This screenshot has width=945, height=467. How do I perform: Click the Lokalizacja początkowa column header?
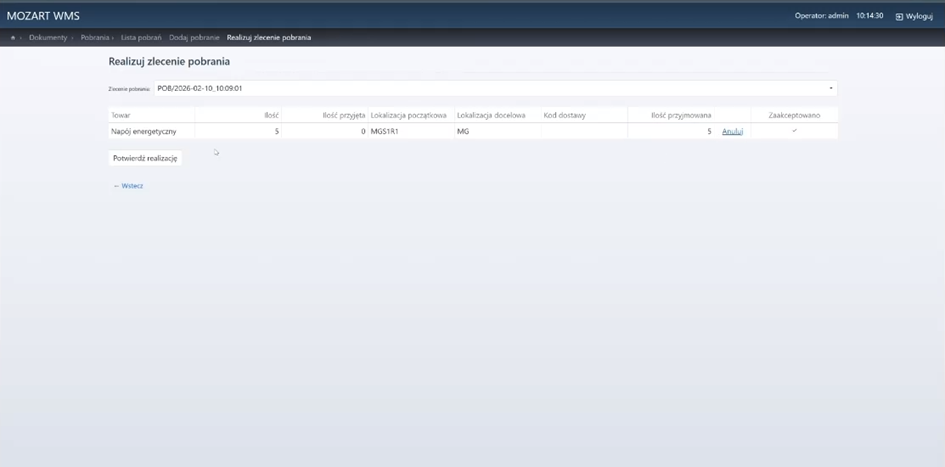click(x=408, y=115)
